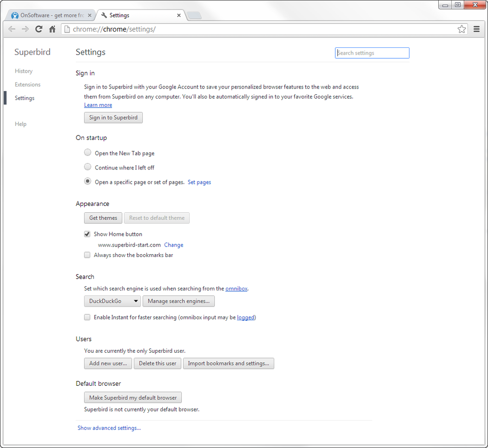488x448 pixels.
Task: Click Sign in to Superbird button
Action: point(113,118)
